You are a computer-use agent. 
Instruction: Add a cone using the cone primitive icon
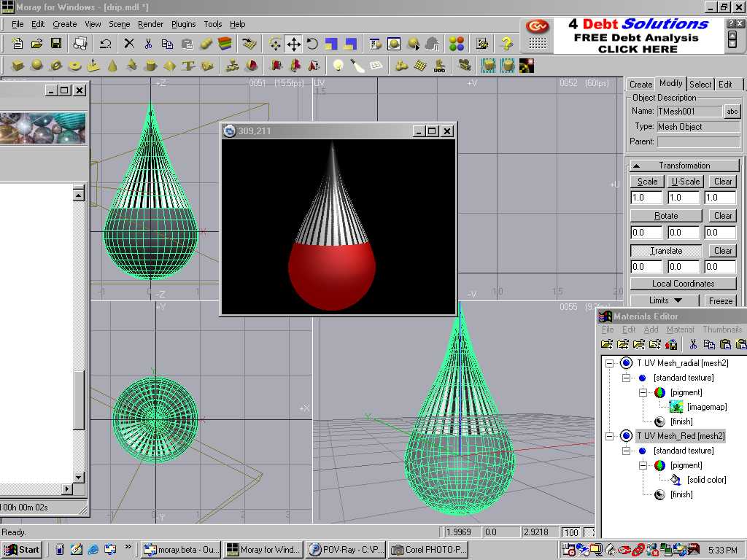point(112,66)
